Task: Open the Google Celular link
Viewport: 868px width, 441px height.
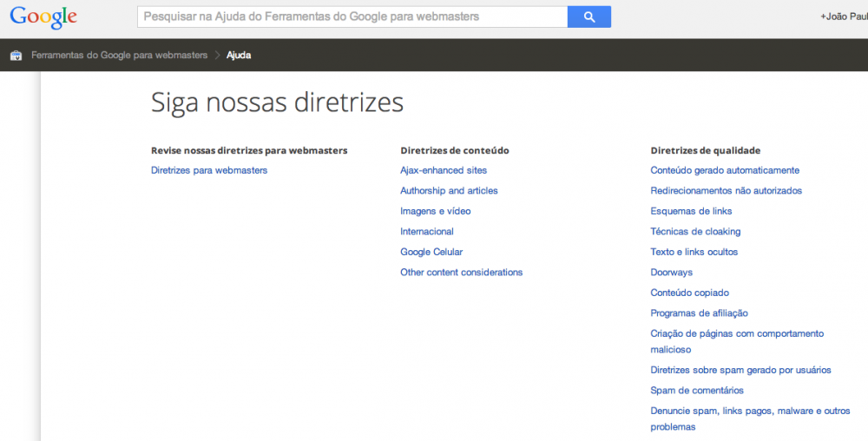Action: point(431,252)
